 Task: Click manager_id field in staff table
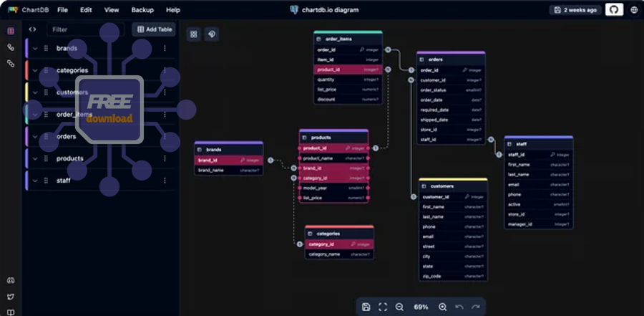point(538,224)
